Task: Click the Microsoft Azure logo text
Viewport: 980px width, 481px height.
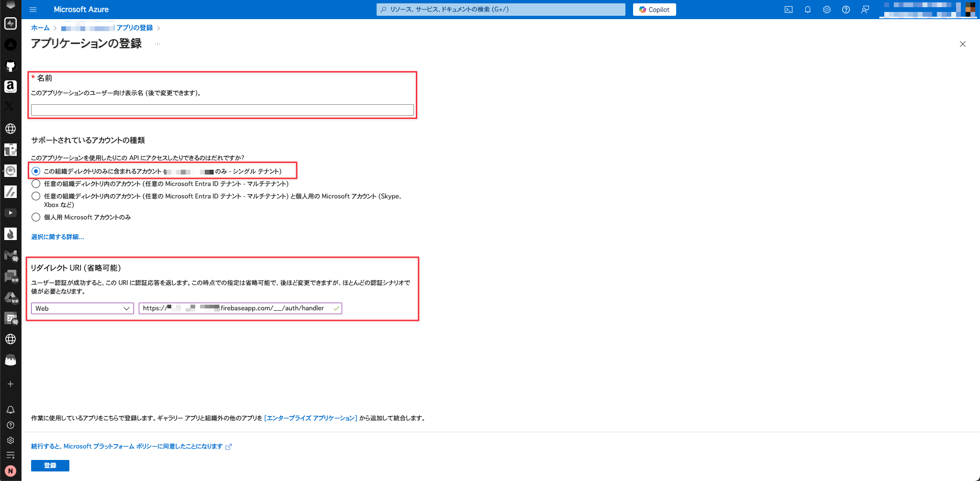Action: 81,10
